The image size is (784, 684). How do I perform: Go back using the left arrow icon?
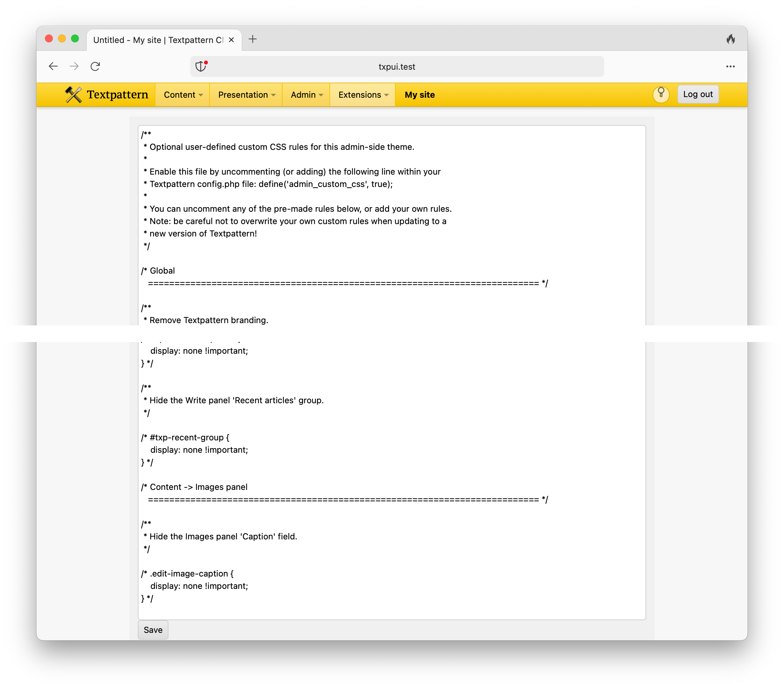pos(53,66)
